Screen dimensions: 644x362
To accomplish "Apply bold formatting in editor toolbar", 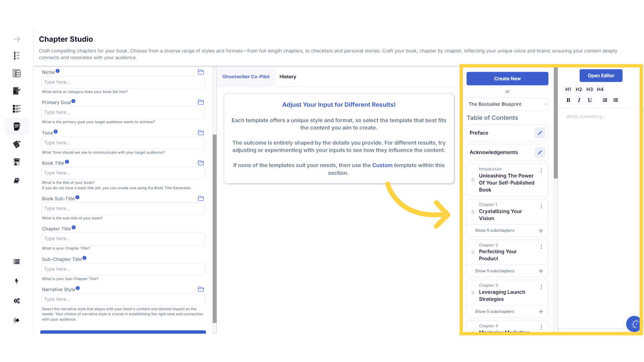I will [x=568, y=100].
